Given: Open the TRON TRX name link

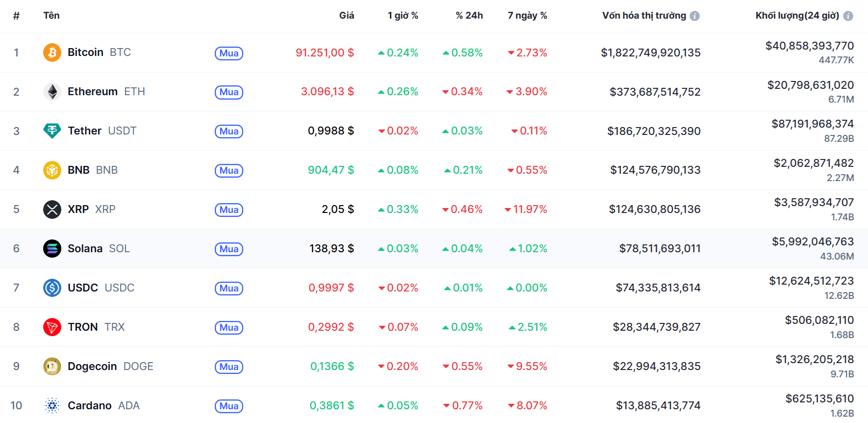Looking at the screenshot, I should coord(96,327).
